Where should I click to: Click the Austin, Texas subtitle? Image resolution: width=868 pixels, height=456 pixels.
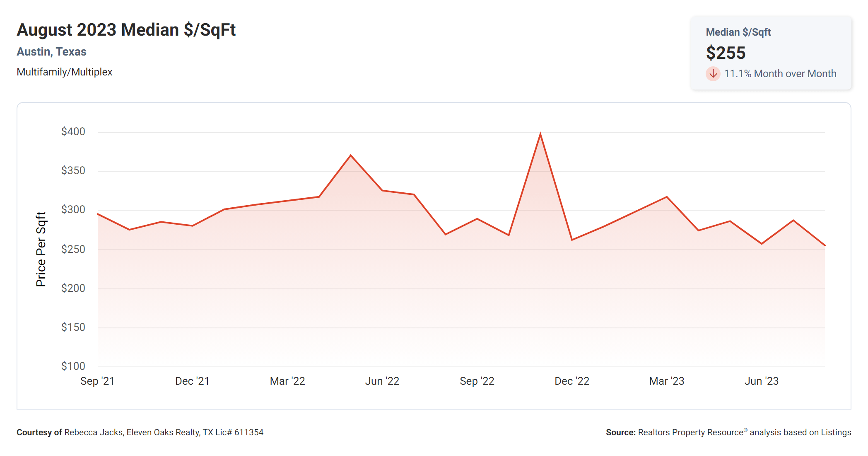(x=51, y=52)
